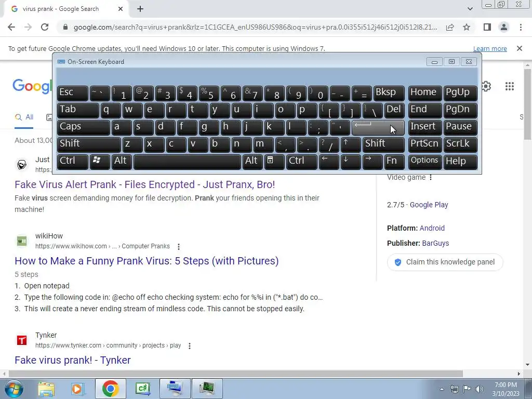Click the address bar URL
The height and width of the screenshot is (399, 532).
255,27
